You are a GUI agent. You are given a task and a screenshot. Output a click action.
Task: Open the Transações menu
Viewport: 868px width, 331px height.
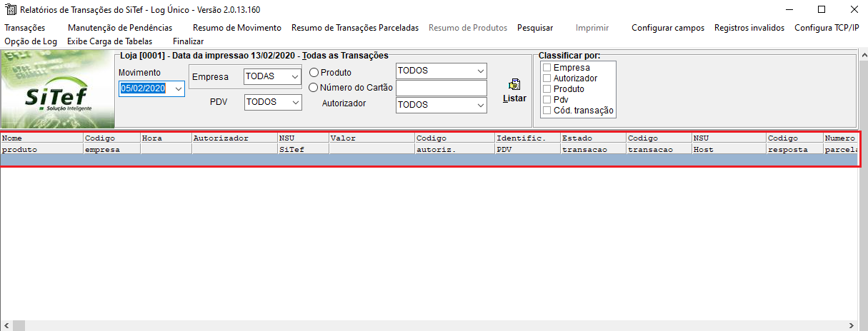pyautogui.click(x=25, y=28)
